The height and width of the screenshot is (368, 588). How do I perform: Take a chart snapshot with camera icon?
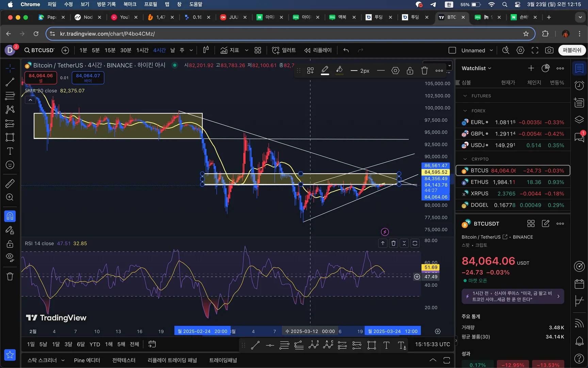pos(549,50)
